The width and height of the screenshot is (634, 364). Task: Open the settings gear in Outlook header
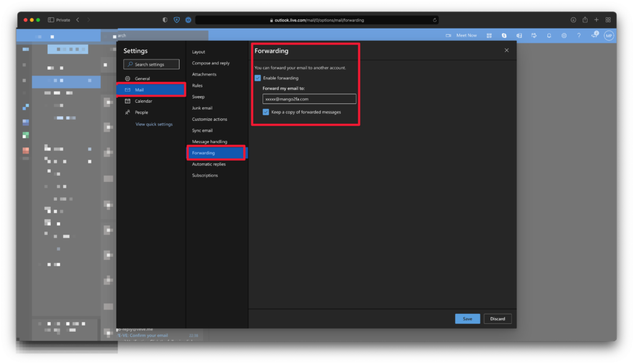pyautogui.click(x=564, y=36)
